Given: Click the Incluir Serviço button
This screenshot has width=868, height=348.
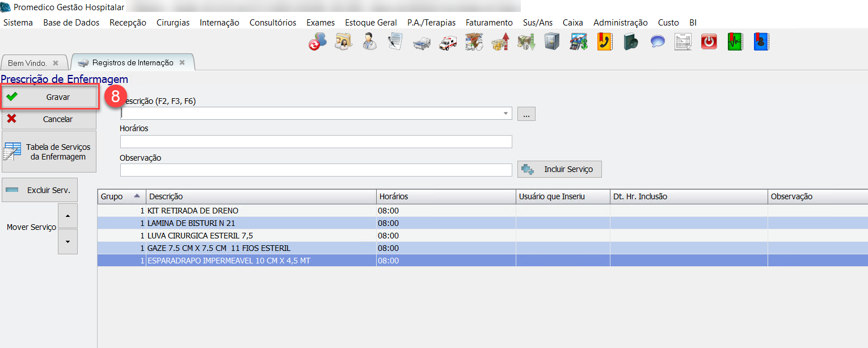Looking at the screenshot, I should [x=559, y=169].
